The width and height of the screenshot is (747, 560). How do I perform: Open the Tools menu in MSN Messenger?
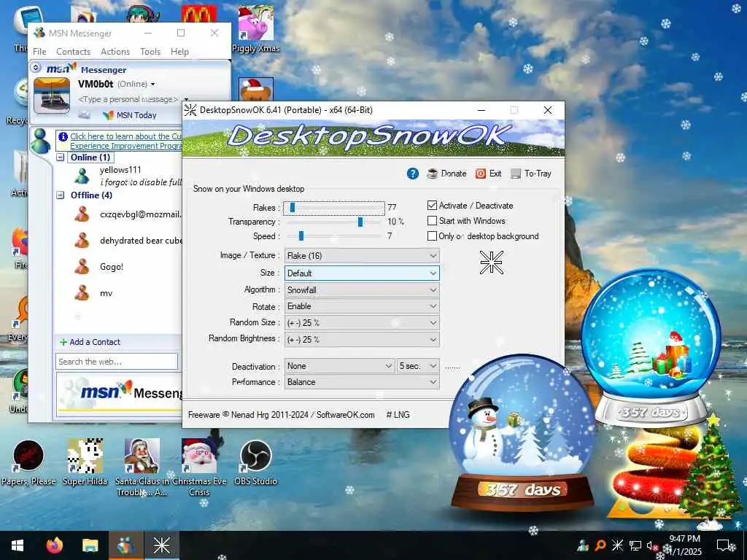(x=150, y=52)
